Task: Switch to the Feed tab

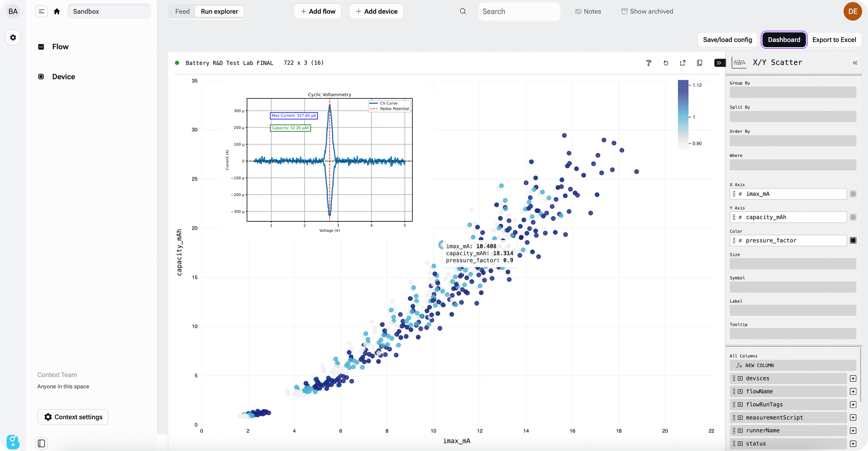Action: (x=182, y=12)
